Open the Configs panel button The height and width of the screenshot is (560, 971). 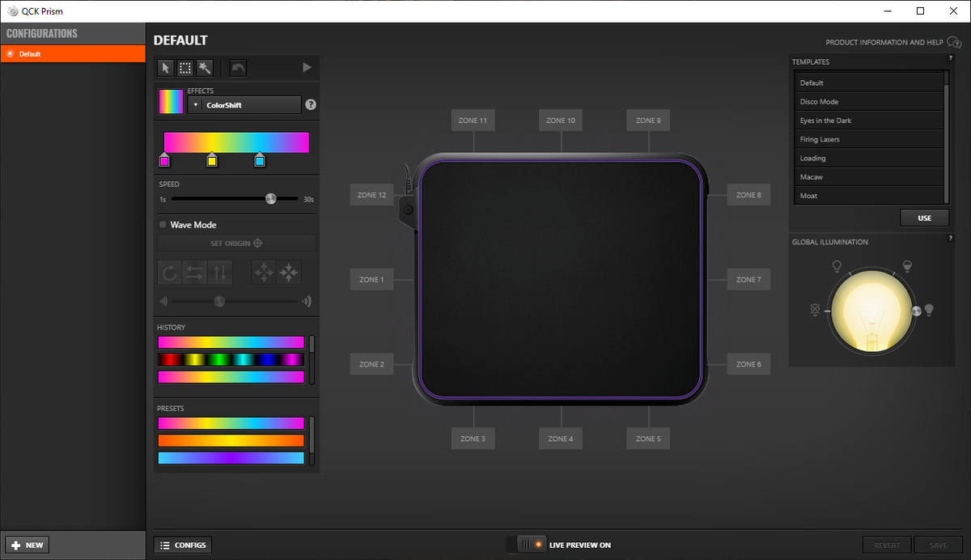[183, 545]
